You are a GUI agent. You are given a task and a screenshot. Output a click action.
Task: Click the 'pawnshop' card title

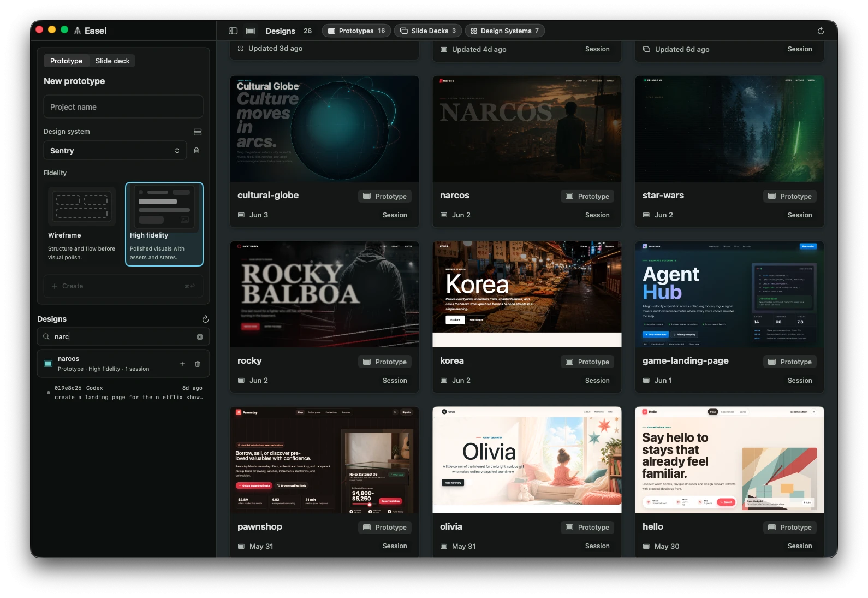260,527
